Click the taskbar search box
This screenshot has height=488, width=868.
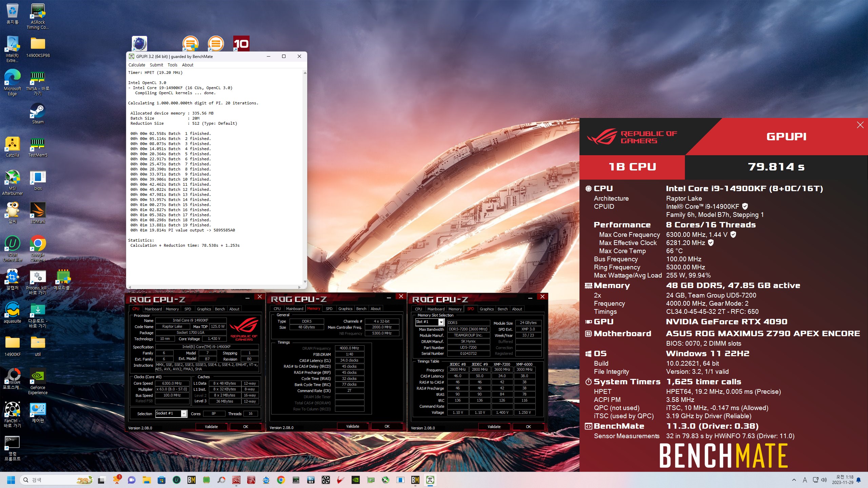tap(57, 480)
